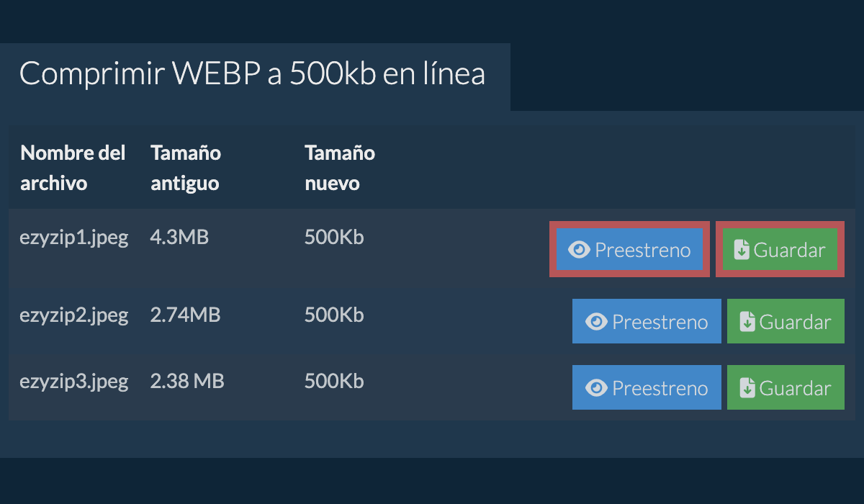
Task: Click the download file icon for ezyzip3.jpeg
Action: click(747, 388)
